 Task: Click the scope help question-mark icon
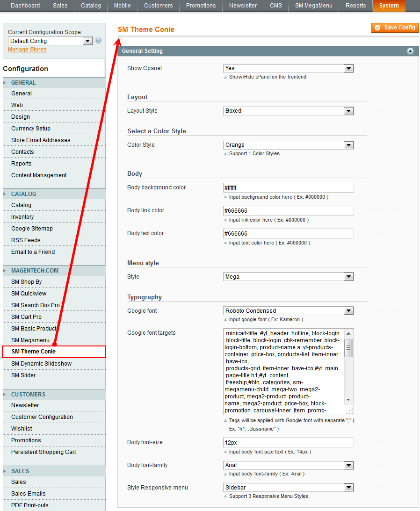pos(98,40)
